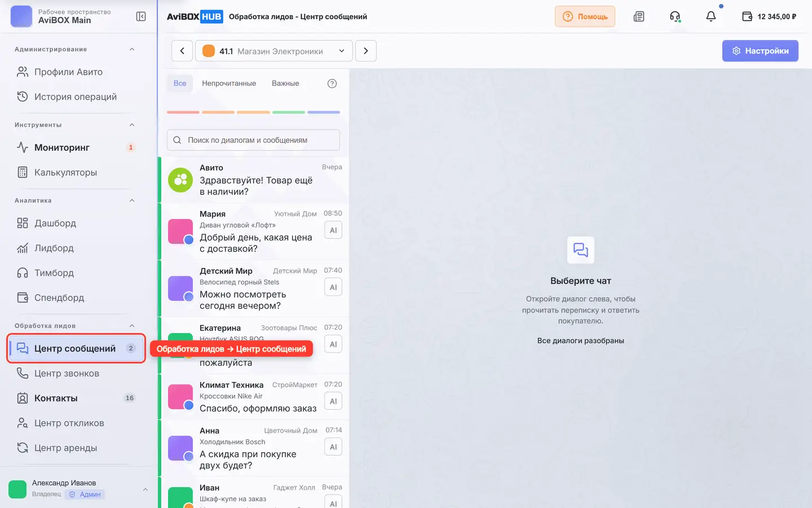Open wallet balance 12 345,00 ₽
This screenshot has width=812, height=508.
tap(769, 16)
